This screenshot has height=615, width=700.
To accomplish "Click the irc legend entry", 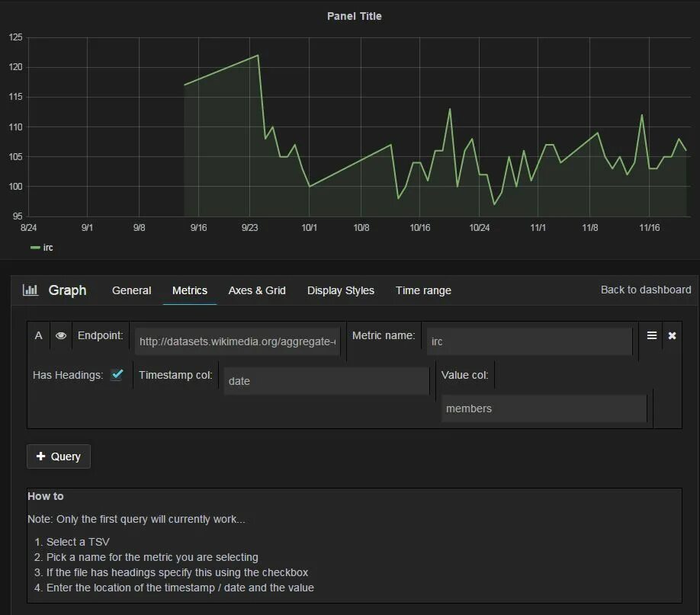I will [41, 247].
